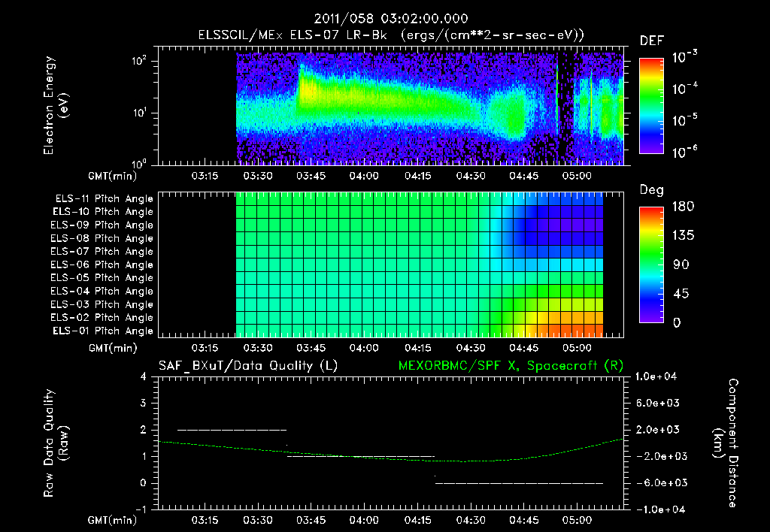
Task: Click the data quality segment at level 1
Action: tap(361, 456)
